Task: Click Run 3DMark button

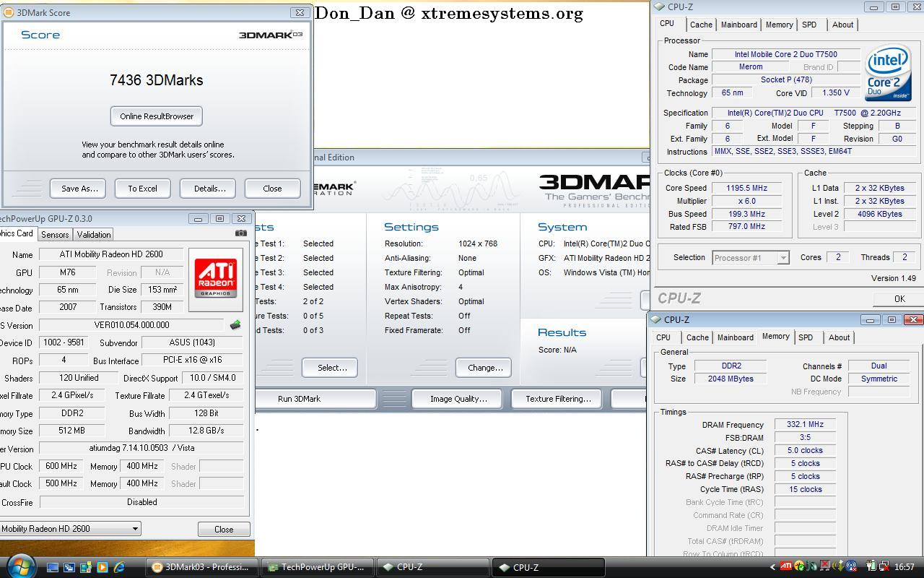Action: [x=315, y=399]
